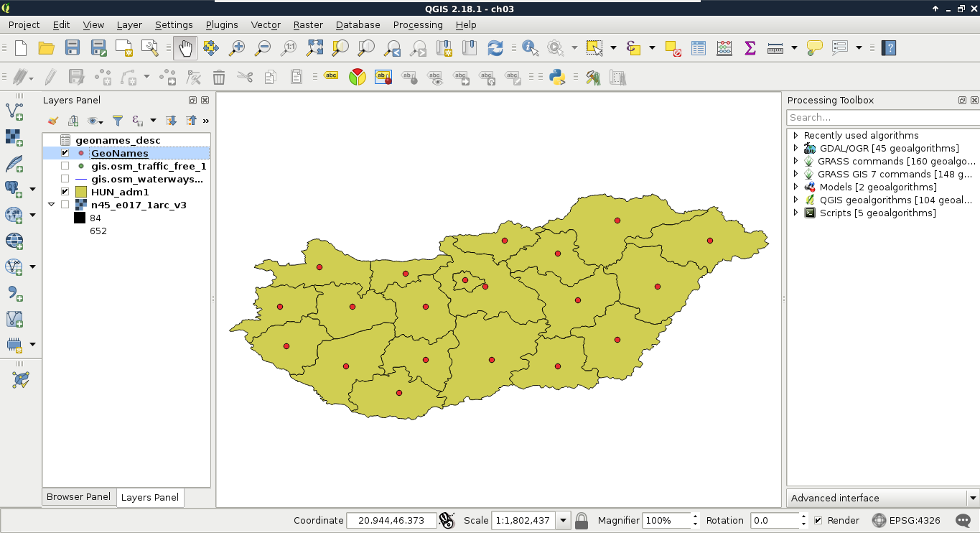
Task: Switch to the Browser Panel tab
Action: (x=78, y=497)
